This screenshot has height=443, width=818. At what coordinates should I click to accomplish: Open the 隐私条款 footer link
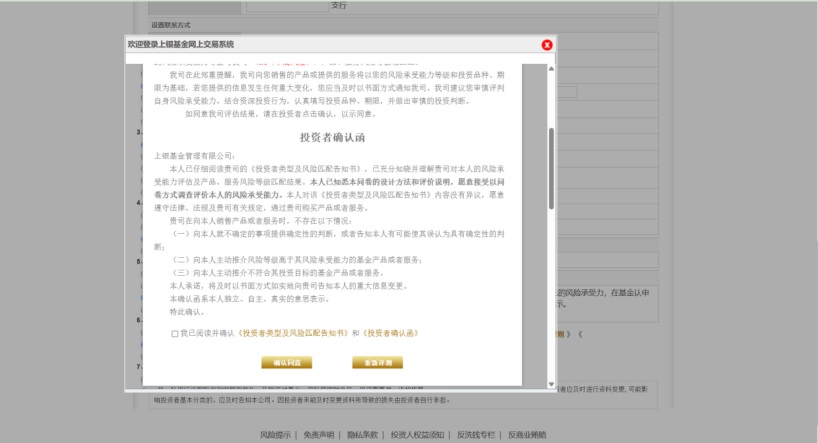pos(362,435)
